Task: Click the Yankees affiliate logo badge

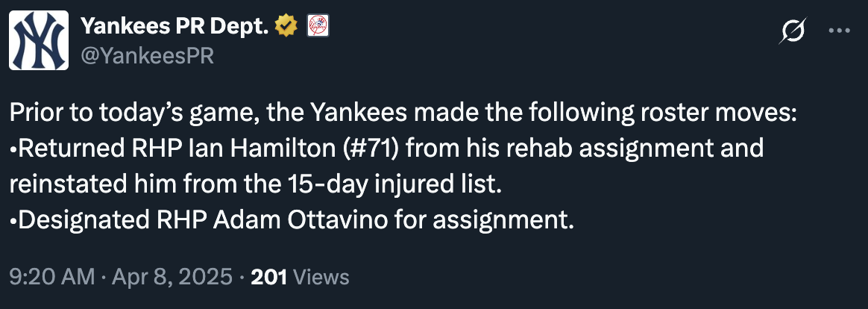Action: 318,25
